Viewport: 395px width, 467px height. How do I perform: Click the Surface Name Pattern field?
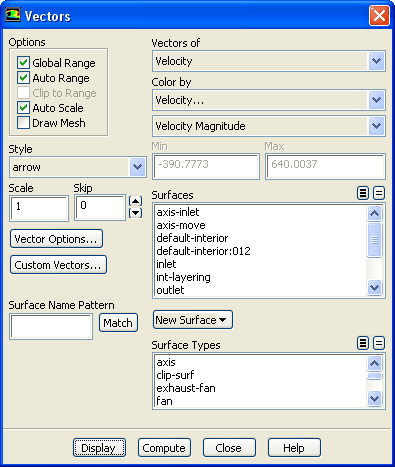click(51, 327)
